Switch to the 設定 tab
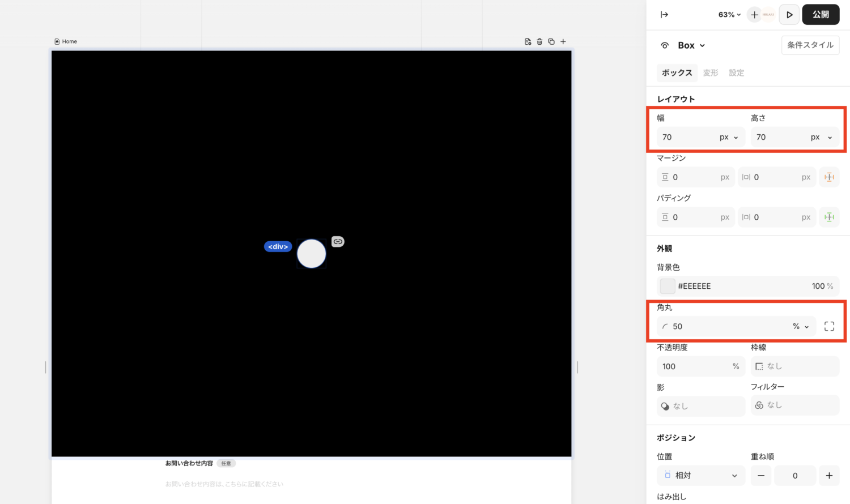The height and width of the screenshot is (504, 850). (x=736, y=72)
